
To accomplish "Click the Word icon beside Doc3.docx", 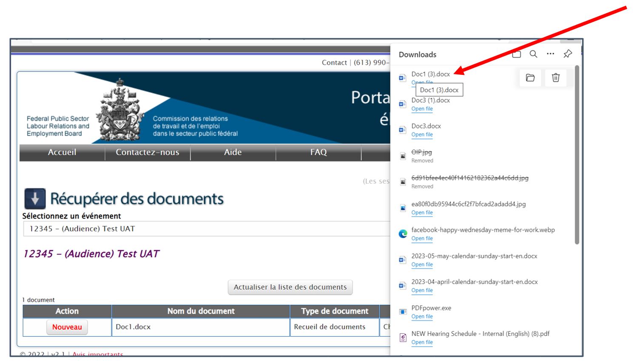I will click(x=403, y=130).
